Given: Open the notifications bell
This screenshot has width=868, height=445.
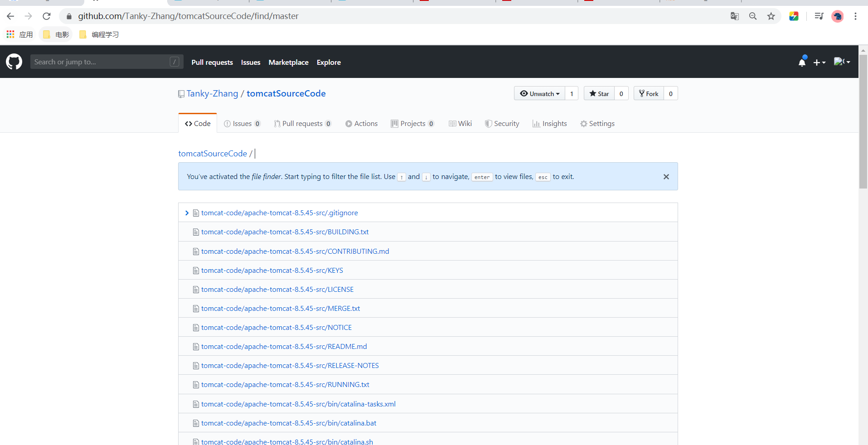Looking at the screenshot, I should [x=802, y=62].
